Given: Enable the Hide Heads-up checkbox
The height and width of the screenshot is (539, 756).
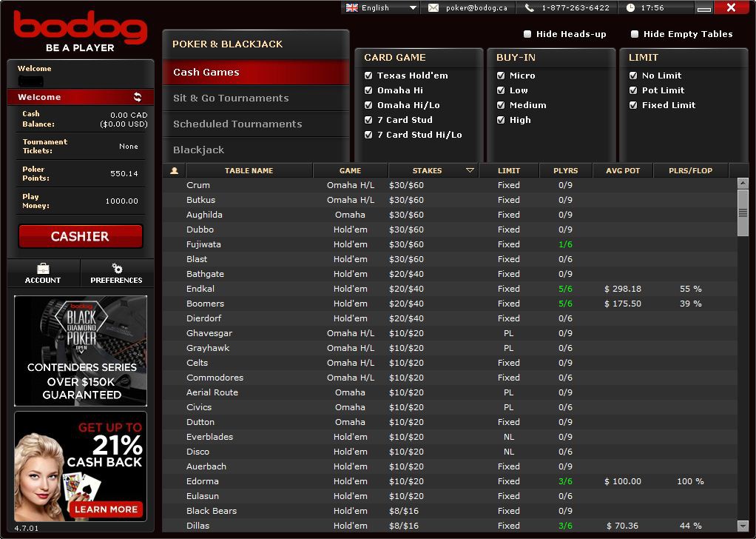Looking at the screenshot, I should [527, 34].
